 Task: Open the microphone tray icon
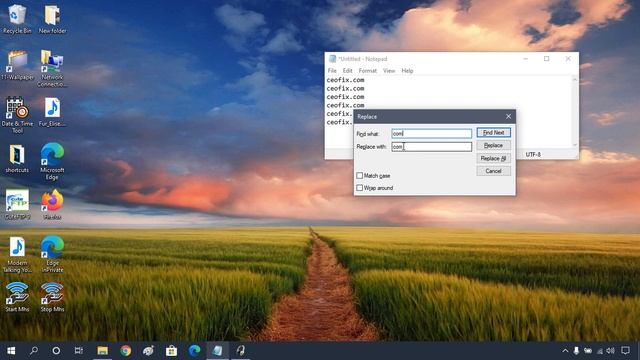tap(576, 351)
